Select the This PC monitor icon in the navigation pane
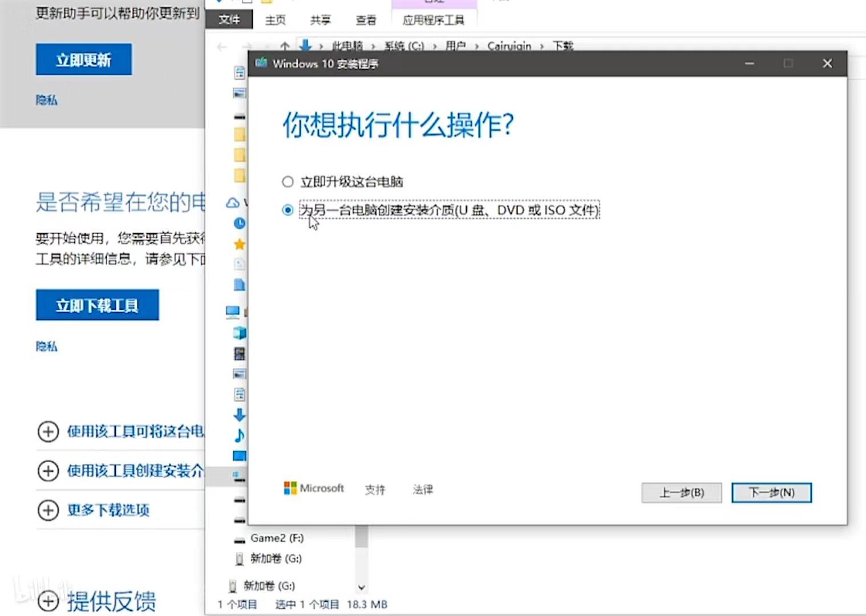Viewport: 866px width, 616px height. click(x=233, y=311)
